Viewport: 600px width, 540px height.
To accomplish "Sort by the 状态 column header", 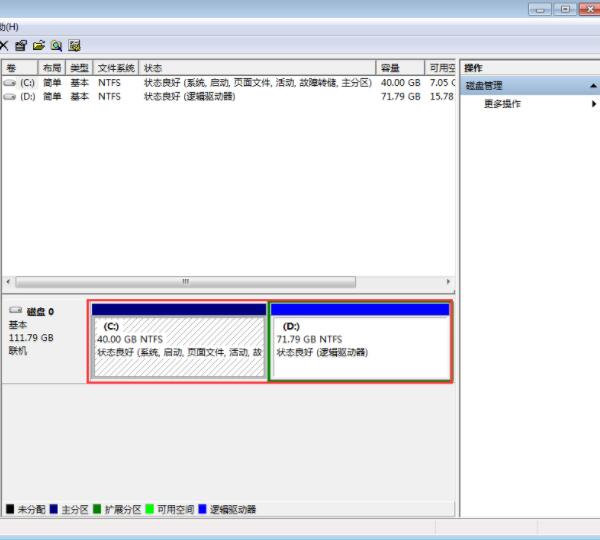I will 257,68.
